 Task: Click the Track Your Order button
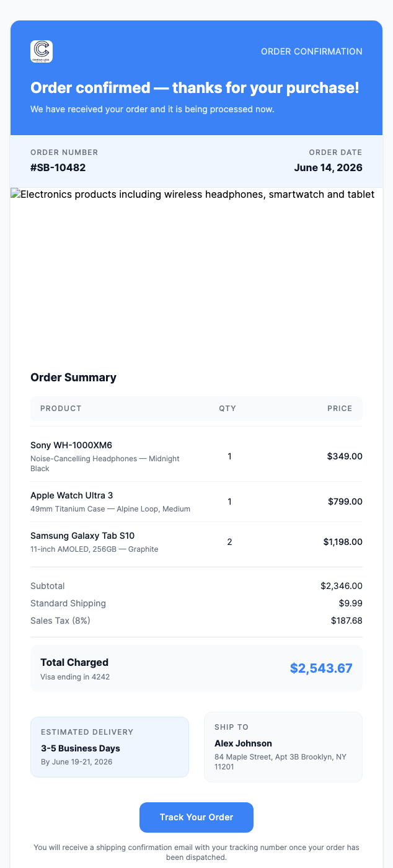pos(196,817)
